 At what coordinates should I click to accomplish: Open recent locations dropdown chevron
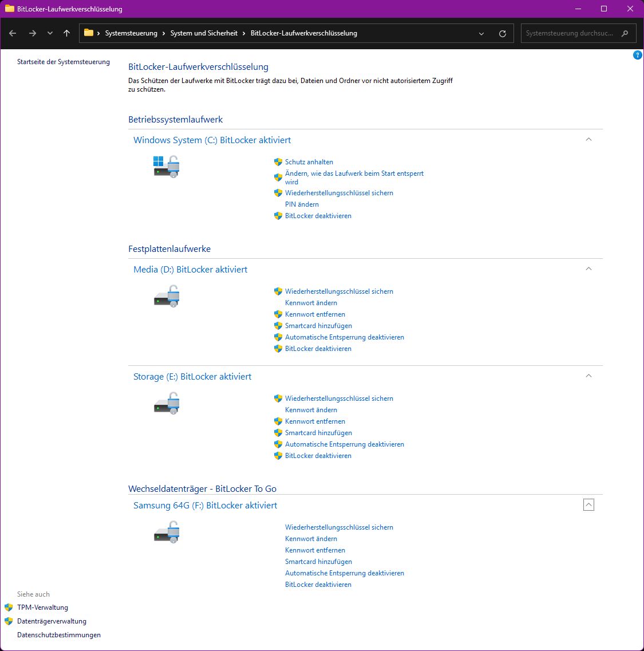click(x=50, y=33)
